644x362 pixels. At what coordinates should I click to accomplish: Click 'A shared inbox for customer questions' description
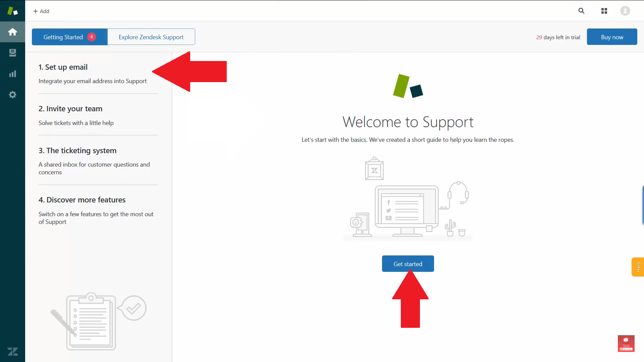[x=94, y=168]
